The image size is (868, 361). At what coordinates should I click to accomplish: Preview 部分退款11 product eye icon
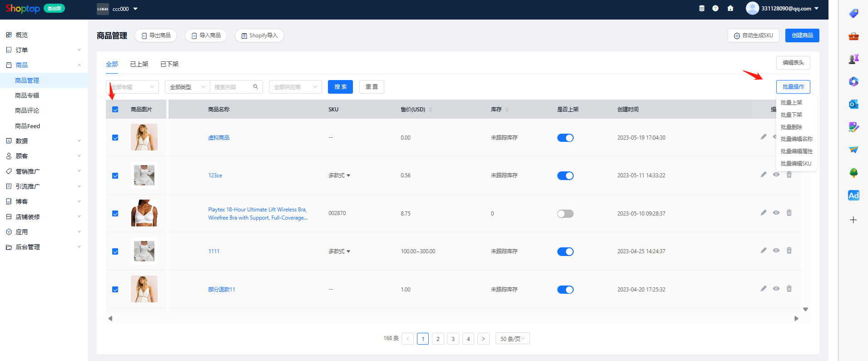click(776, 289)
